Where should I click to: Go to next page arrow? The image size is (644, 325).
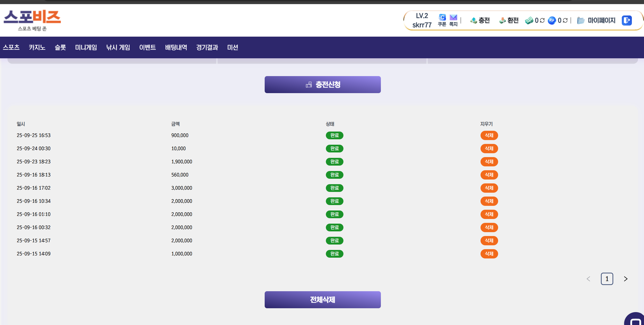coord(625,279)
